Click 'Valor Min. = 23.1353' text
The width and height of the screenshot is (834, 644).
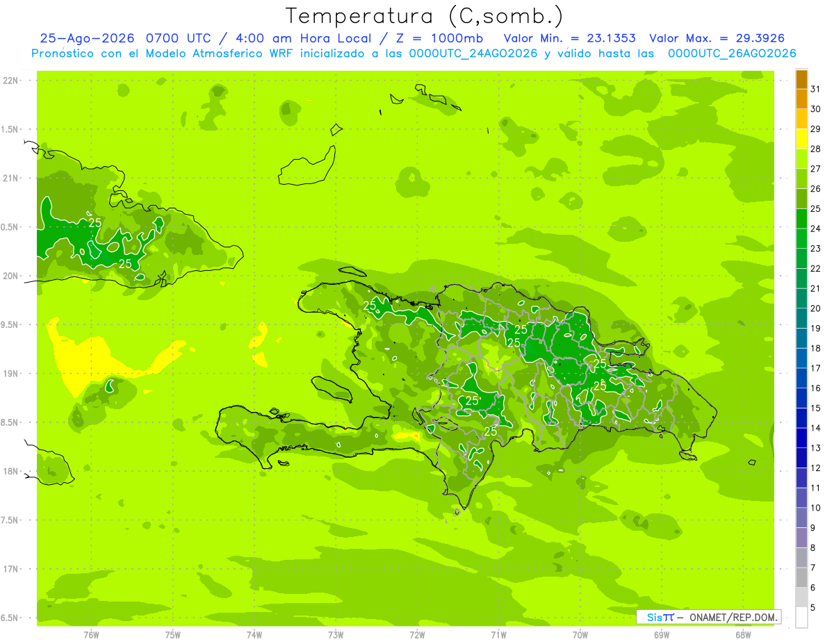tap(569, 38)
